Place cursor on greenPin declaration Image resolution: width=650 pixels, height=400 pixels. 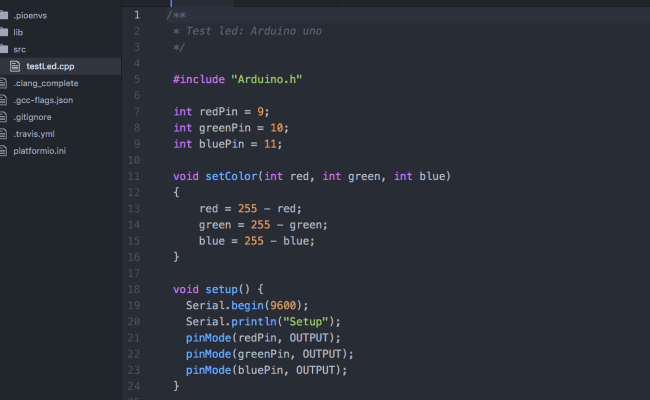tap(231, 128)
